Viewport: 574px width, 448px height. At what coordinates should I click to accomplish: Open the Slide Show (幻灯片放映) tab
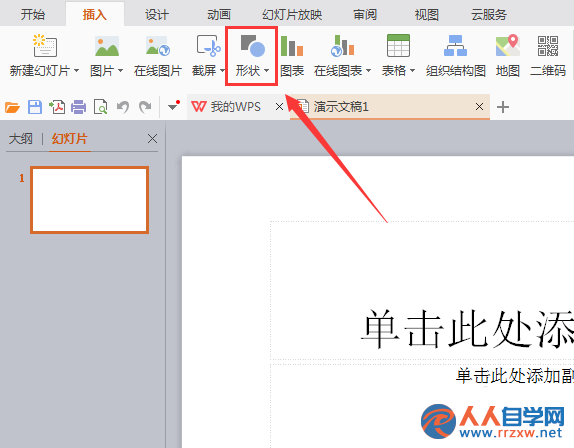click(x=292, y=15)
